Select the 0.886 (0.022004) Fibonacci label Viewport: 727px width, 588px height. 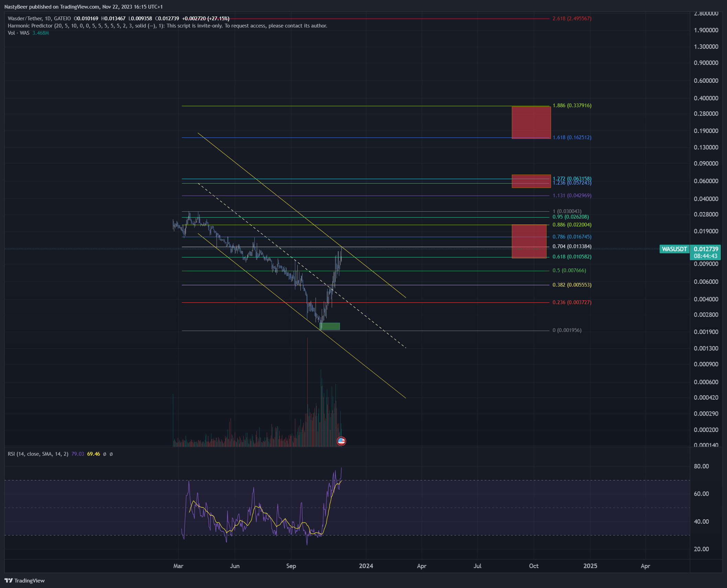[x=572, y=225]
